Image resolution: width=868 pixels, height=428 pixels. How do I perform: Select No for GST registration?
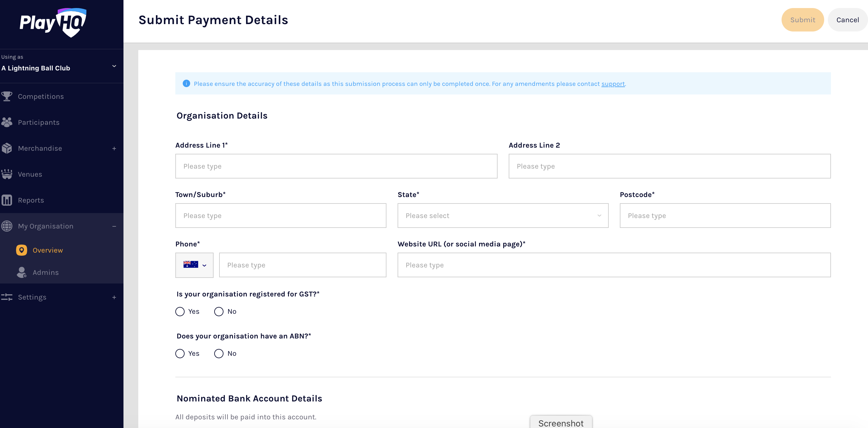(x=219, y=311)
